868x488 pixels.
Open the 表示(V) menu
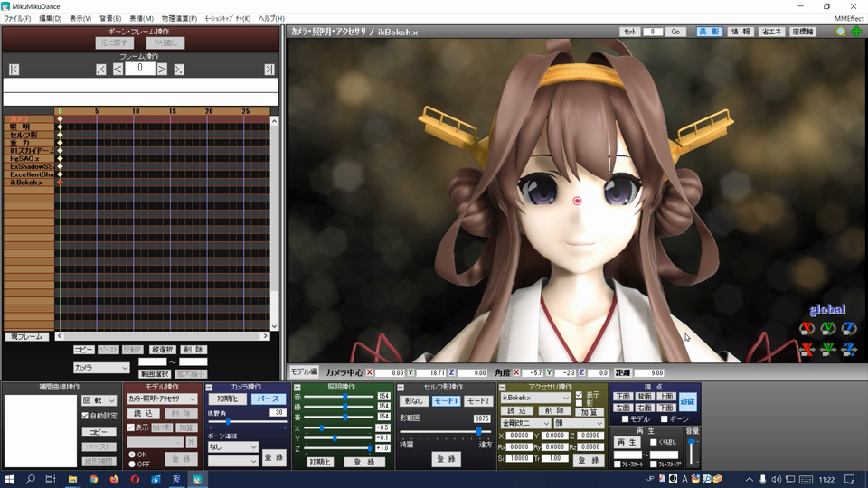tap(80, 18)
